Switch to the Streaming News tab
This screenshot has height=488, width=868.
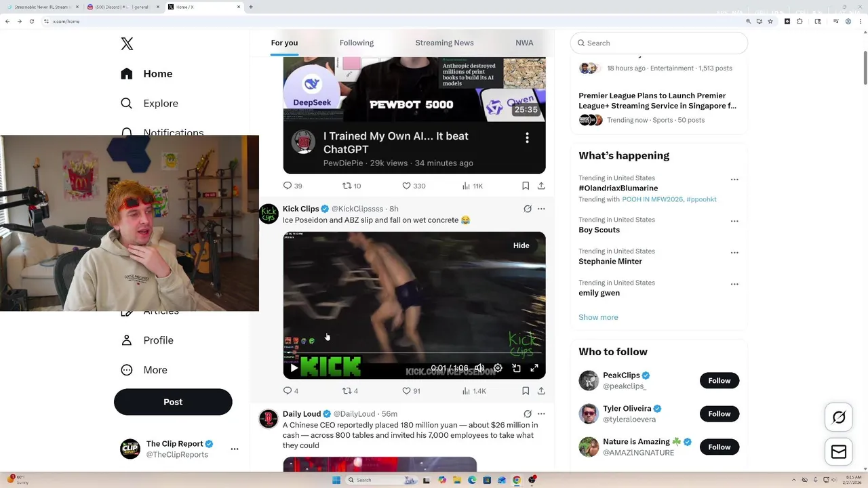coord(444,43)
